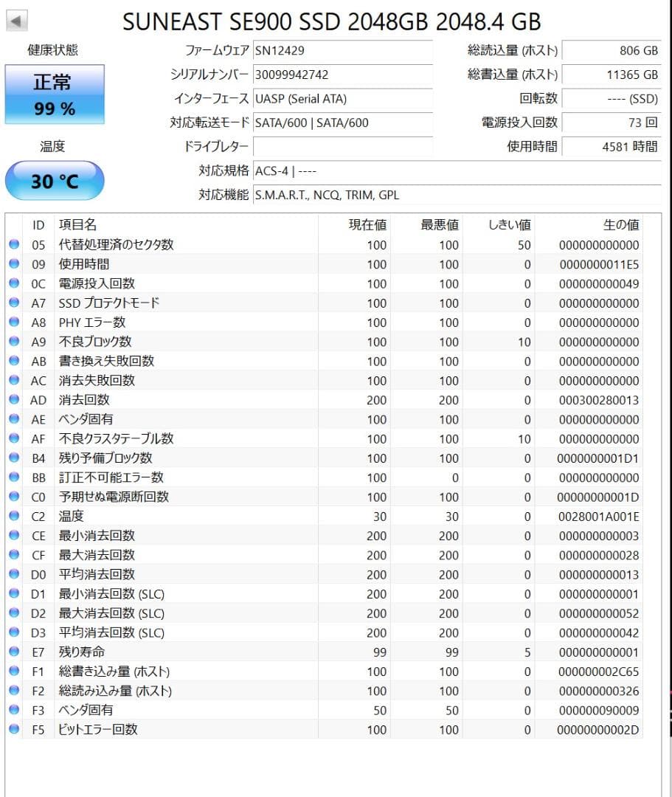Click the blue dot beside ビットエラー回数 F5

(15, 730)
